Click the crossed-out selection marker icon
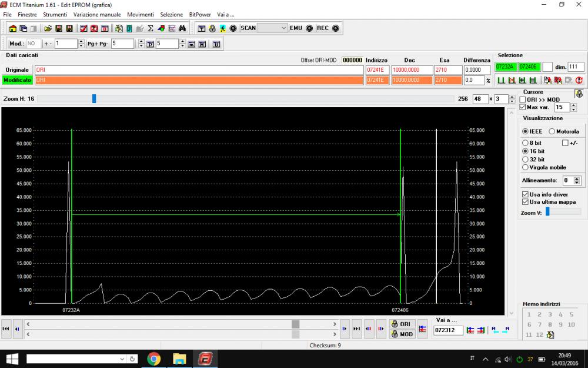Screen dimensions: 588x368 point(512,80)
